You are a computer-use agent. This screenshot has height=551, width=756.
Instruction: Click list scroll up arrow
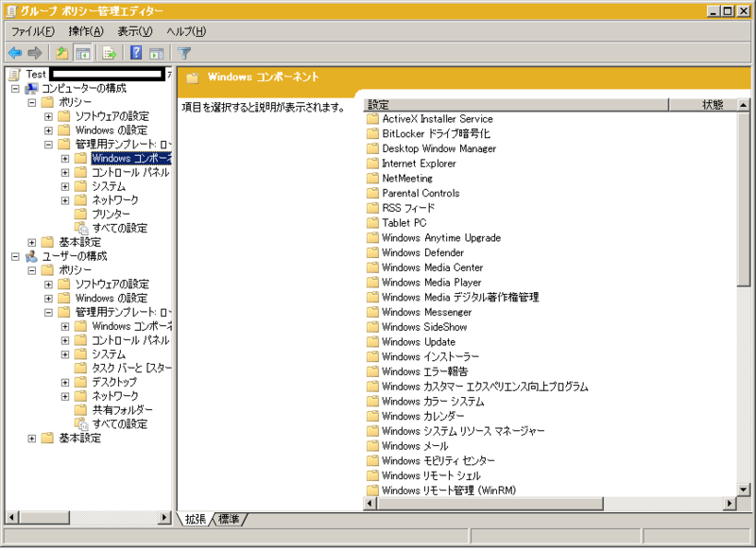click(x=744, y=105)
